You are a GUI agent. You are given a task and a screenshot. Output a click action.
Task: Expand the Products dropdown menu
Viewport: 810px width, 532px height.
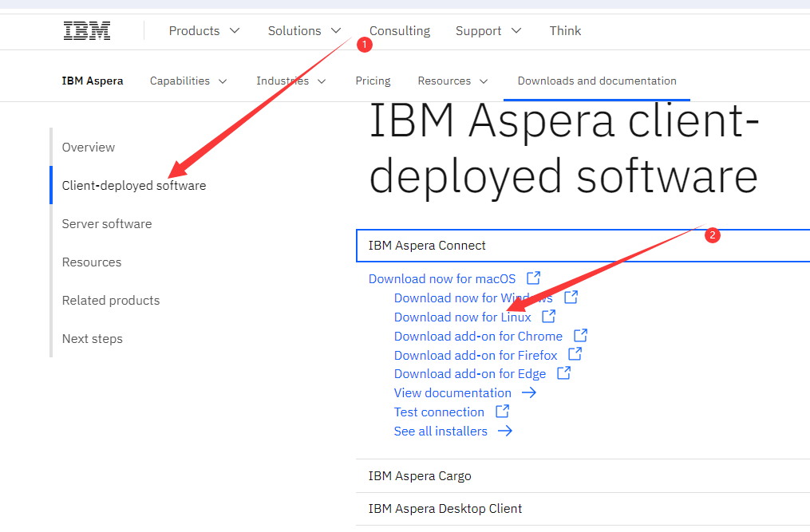click(204, 31)
